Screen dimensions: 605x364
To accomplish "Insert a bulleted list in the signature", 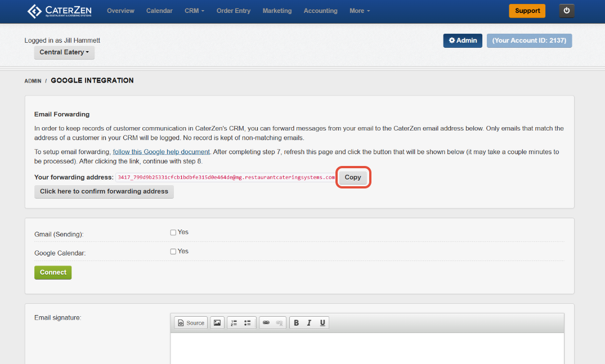I will (247, 323).
